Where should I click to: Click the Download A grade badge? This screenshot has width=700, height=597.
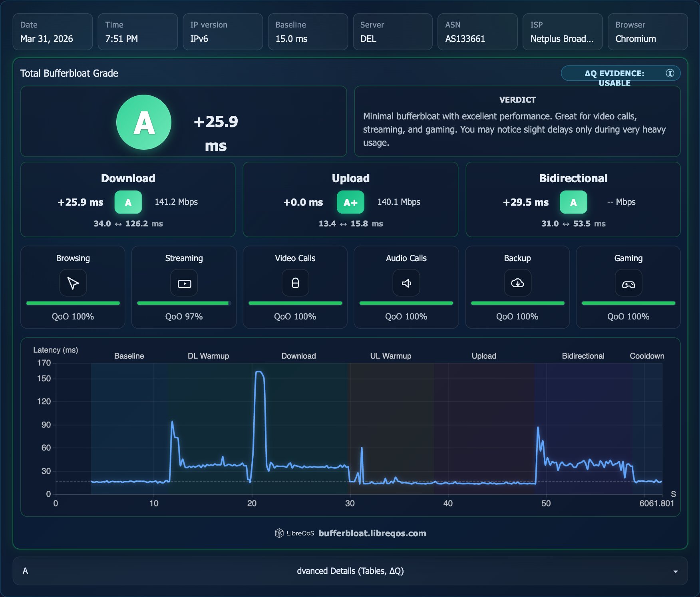[x=128, y=202]
